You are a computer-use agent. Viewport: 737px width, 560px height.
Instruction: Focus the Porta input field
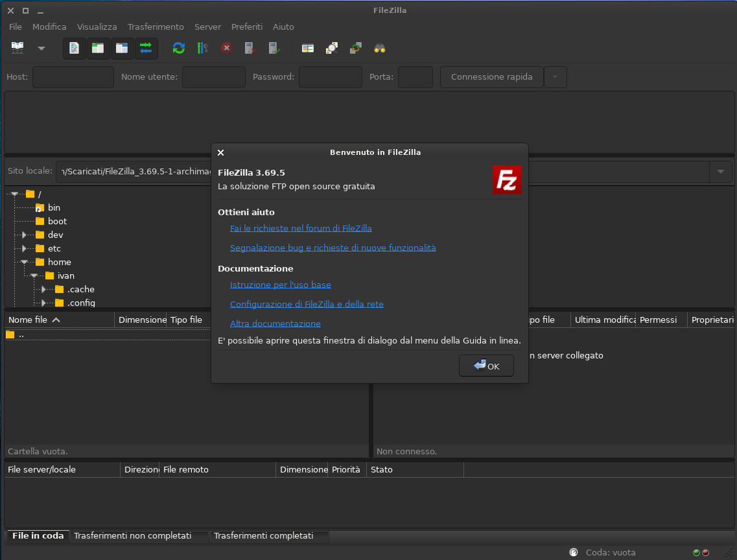pyautogui.click(x=415, y=77)
